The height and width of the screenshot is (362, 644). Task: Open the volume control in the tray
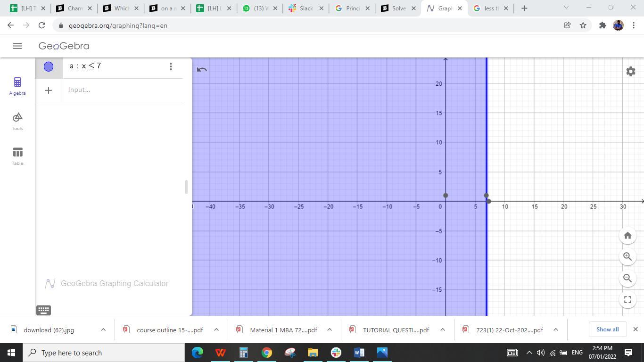(540, 353)
